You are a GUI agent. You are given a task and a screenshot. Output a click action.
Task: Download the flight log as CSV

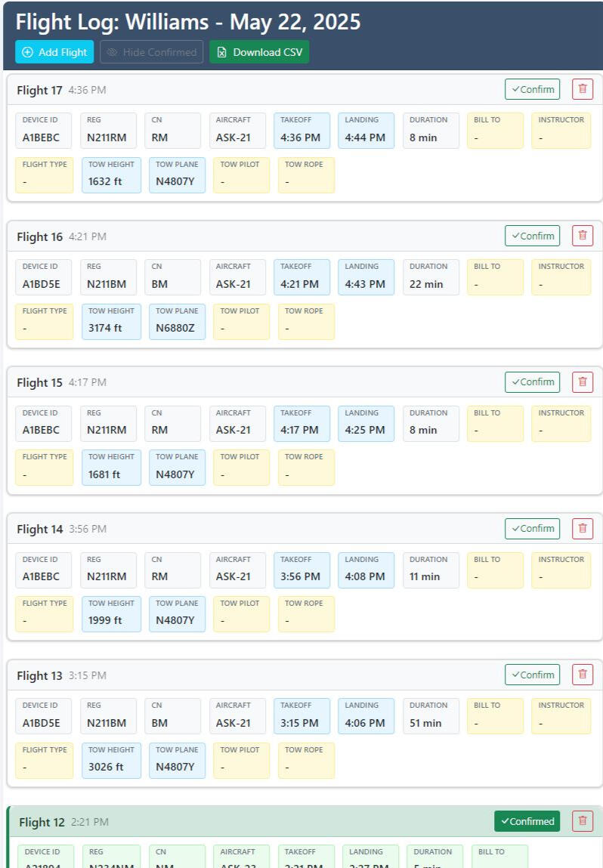(x=259, y=52)
